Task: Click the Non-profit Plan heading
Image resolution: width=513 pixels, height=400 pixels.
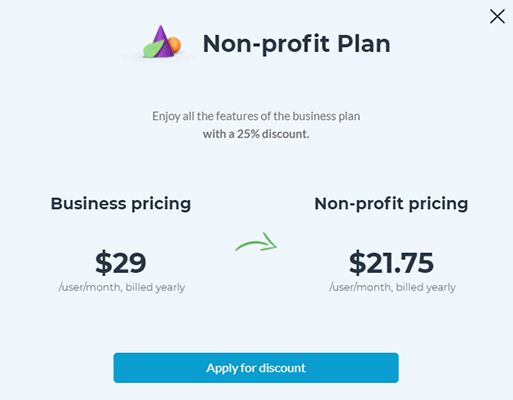Action: click(x=296, y=44)
